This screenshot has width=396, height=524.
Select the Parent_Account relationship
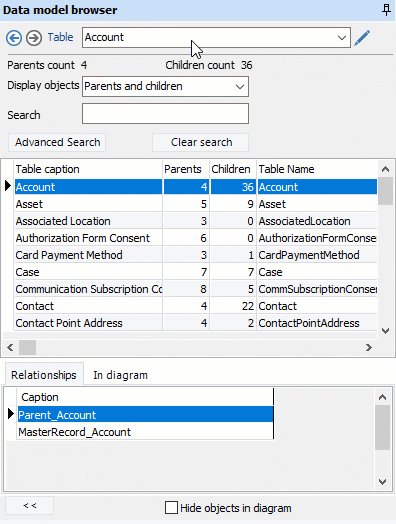tap(145, 415)
